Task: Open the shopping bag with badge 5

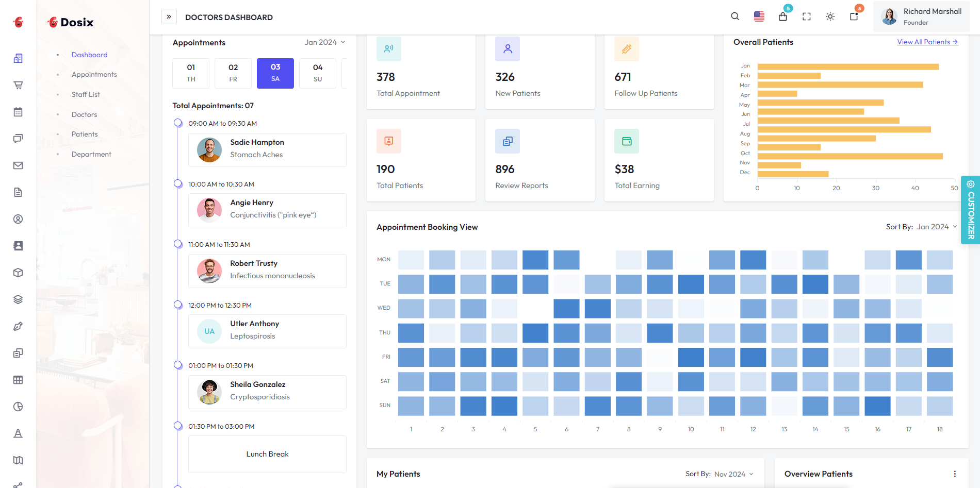Action: click(x=783, y=16)
